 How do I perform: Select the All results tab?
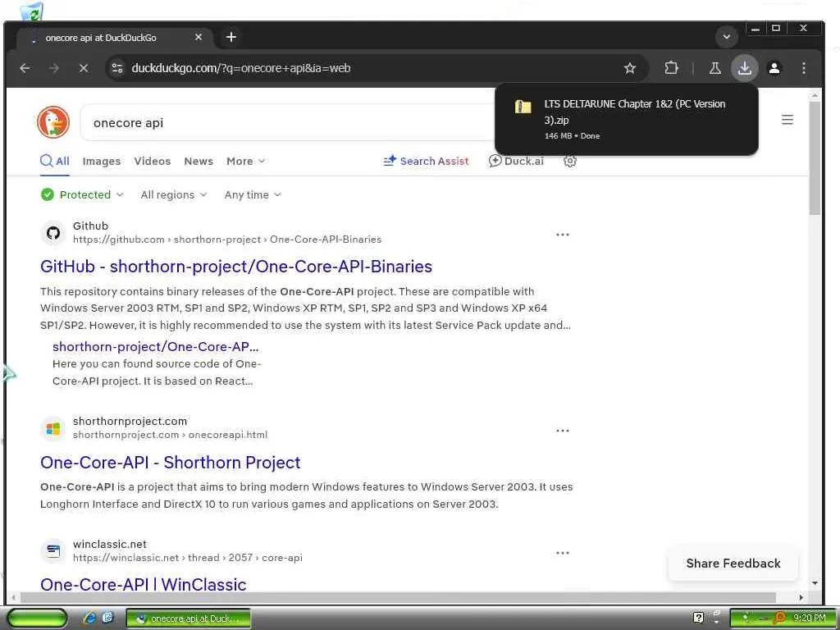point(55,162)
